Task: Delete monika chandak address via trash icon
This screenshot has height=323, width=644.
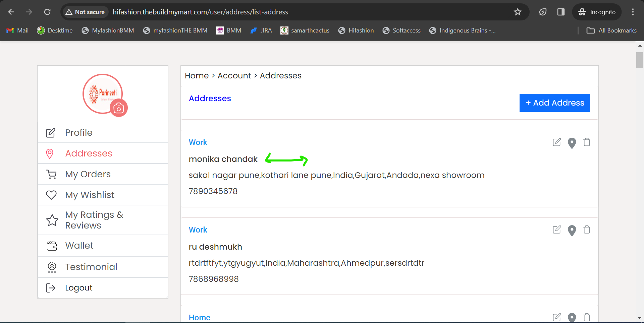Action: 587,142
